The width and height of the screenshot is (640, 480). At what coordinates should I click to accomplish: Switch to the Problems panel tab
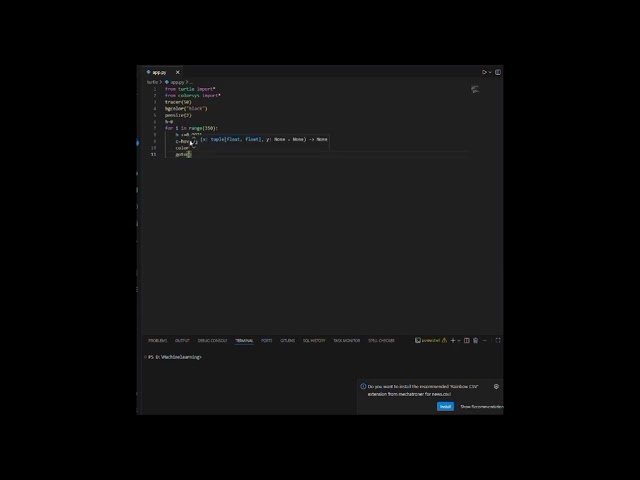tap(157, 340)
